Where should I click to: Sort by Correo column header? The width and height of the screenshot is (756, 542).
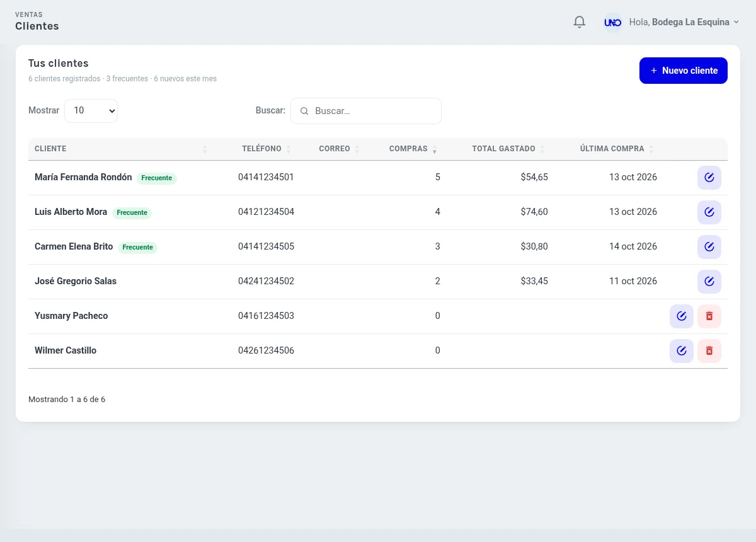pos(339,149)
